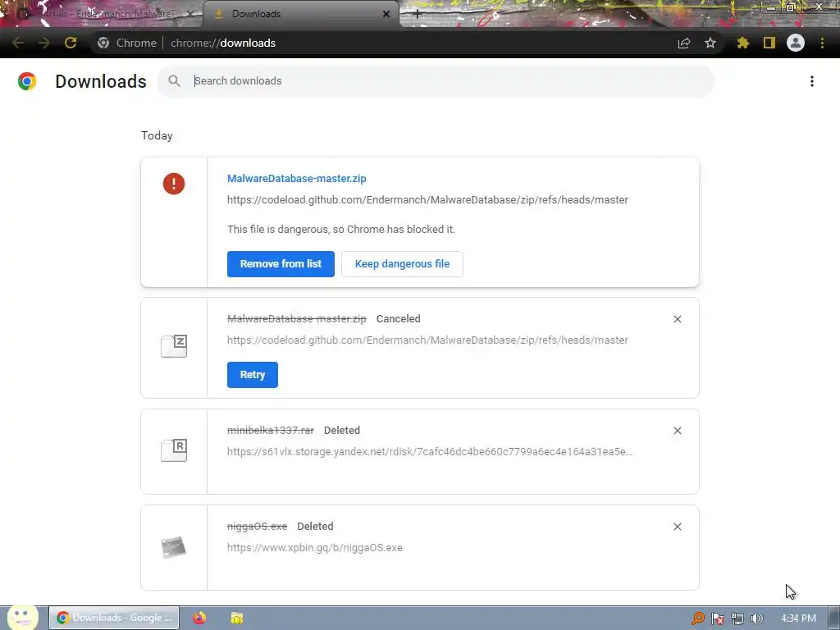Click the exe file icon for niggaOS.exe
The width and height of the screenshot is (840, 630).
click(x=174, y=547)
